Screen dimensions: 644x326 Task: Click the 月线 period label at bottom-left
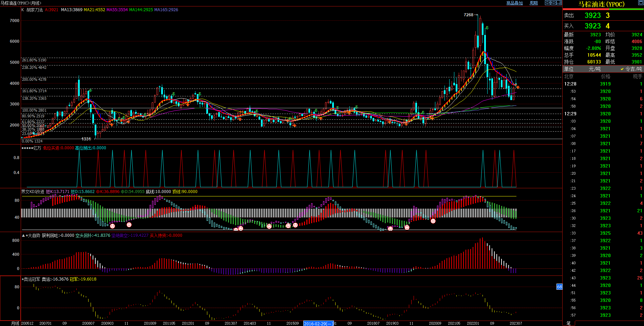tap(15, 323)
